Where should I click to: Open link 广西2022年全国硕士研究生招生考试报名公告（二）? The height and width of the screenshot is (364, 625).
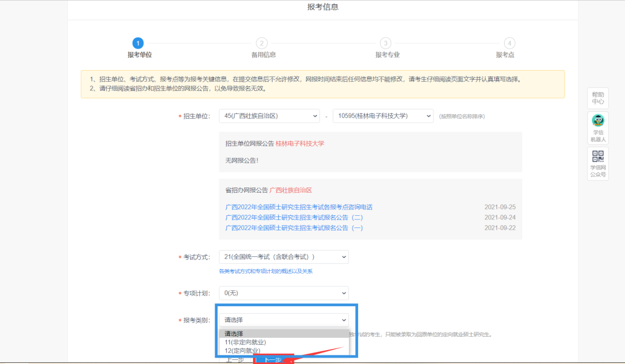pos(294,217)
